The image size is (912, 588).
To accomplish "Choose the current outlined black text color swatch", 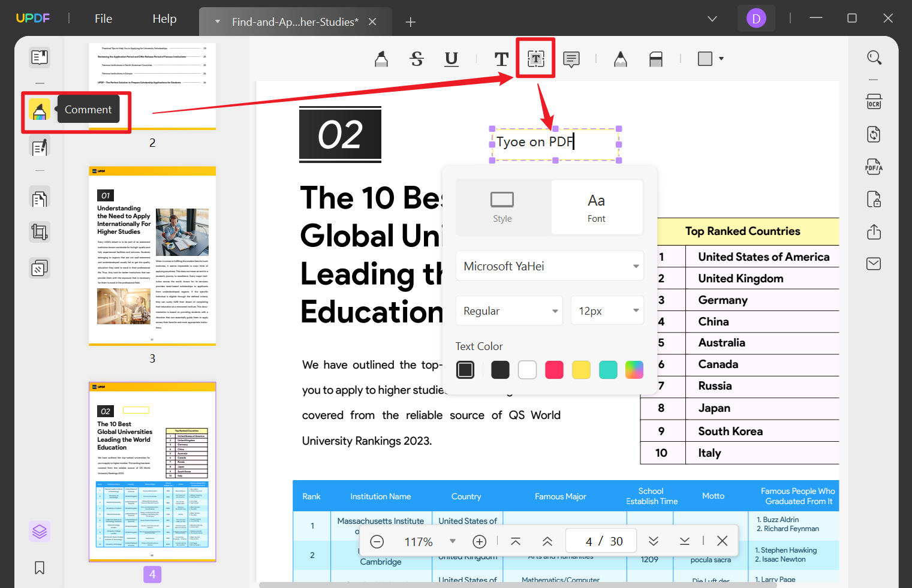I will [465, 370].
